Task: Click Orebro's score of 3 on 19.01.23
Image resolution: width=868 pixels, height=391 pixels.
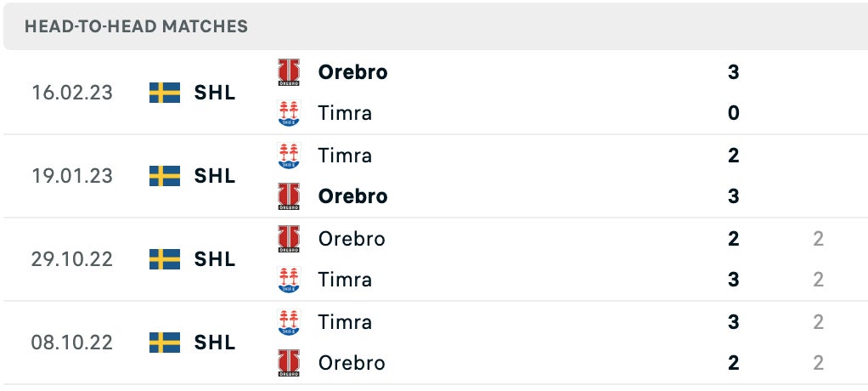Action: coord(734,196)
